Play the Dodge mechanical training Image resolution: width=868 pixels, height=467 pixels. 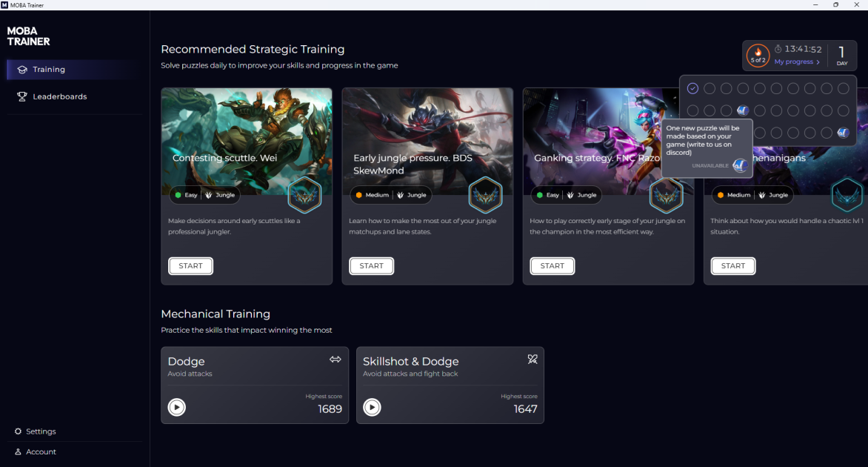(x=176, y=407)
